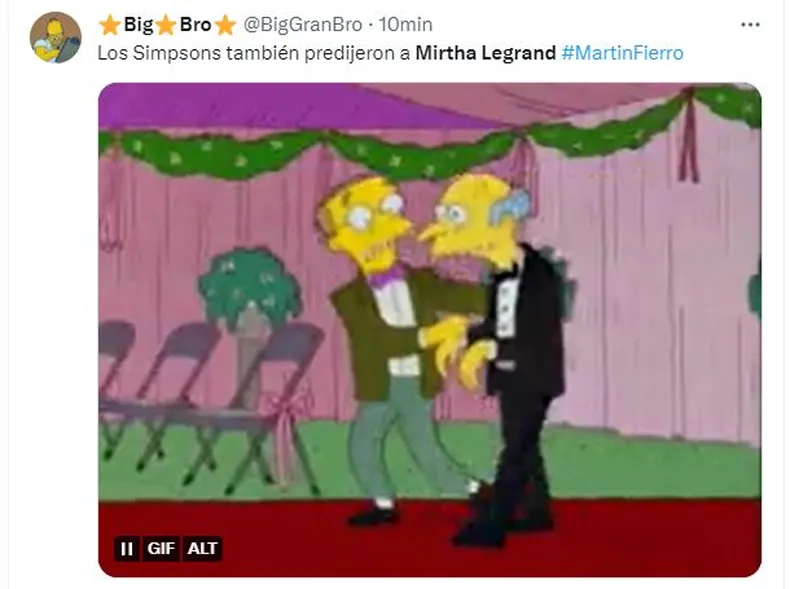Open the #MartinFierro hashtag
Image resolution: width=790 pixels, height=589 pixels.
(x=622, y=53)
